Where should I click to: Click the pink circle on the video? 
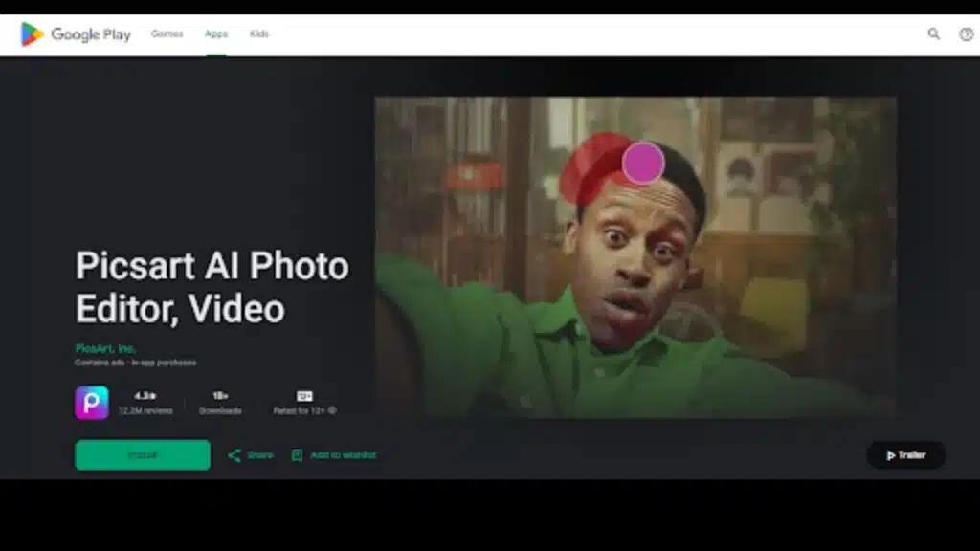point(643,163)
